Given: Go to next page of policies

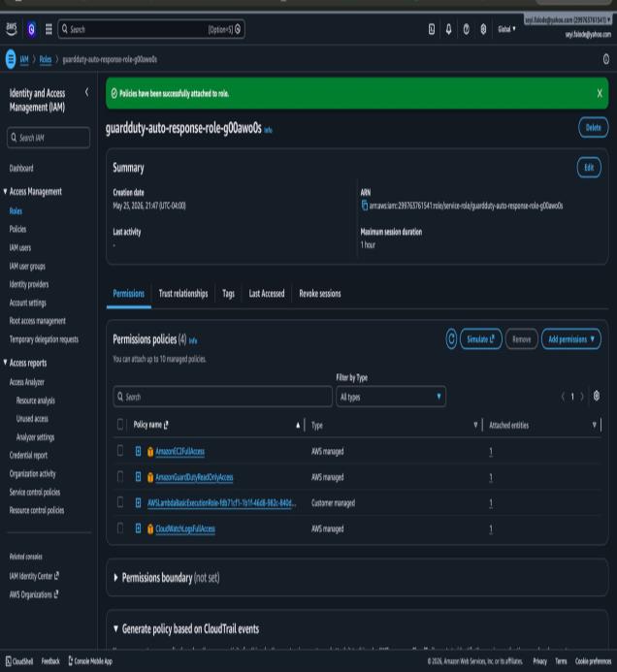Looking at the screenshot, I should tap(582, 397).
